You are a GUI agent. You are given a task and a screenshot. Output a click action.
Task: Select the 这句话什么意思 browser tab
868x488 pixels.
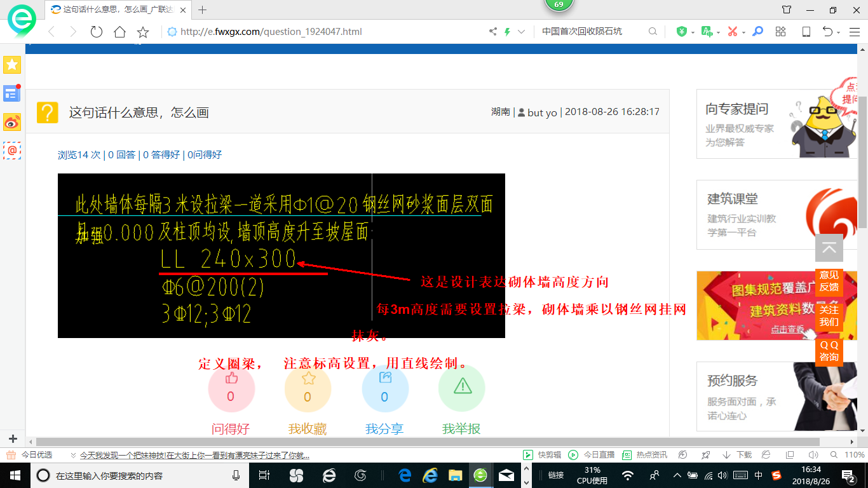point(119,10)
